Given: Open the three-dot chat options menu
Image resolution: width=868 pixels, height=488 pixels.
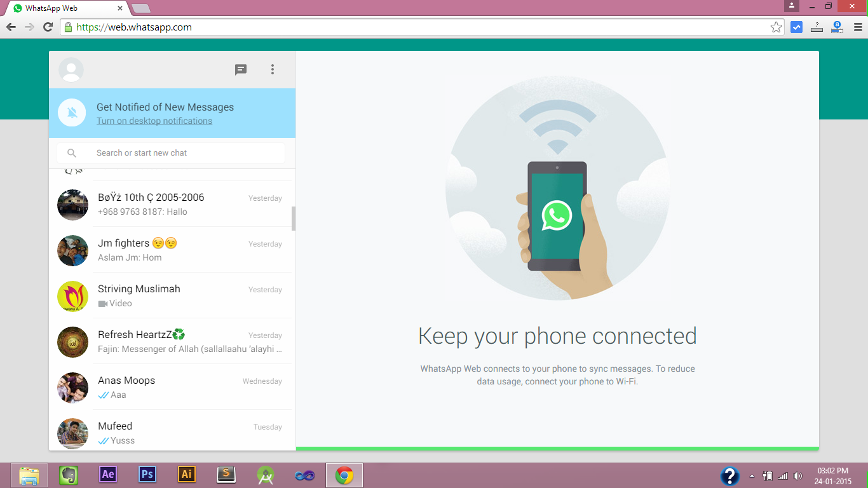Looking at the screenshot, I should point(273,69).
